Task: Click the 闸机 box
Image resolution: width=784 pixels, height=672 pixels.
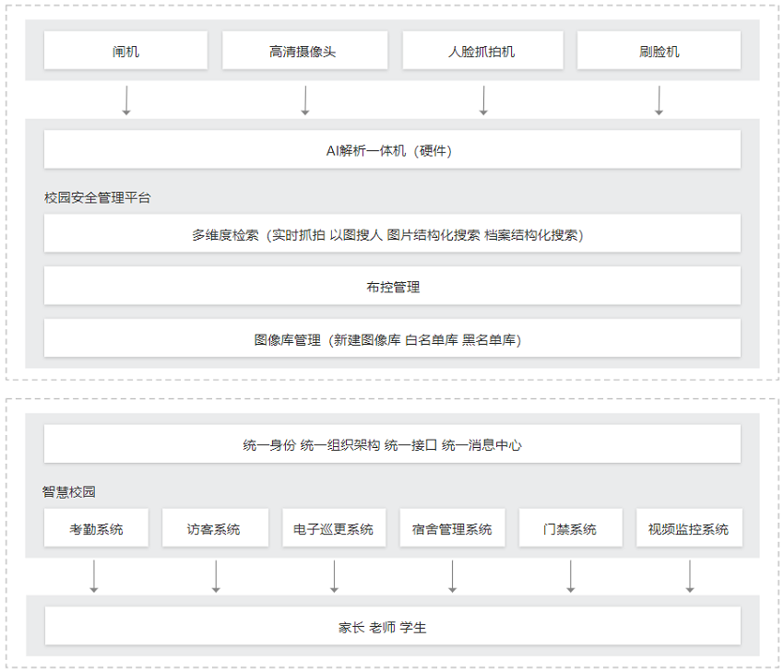Action: point(125,51)
